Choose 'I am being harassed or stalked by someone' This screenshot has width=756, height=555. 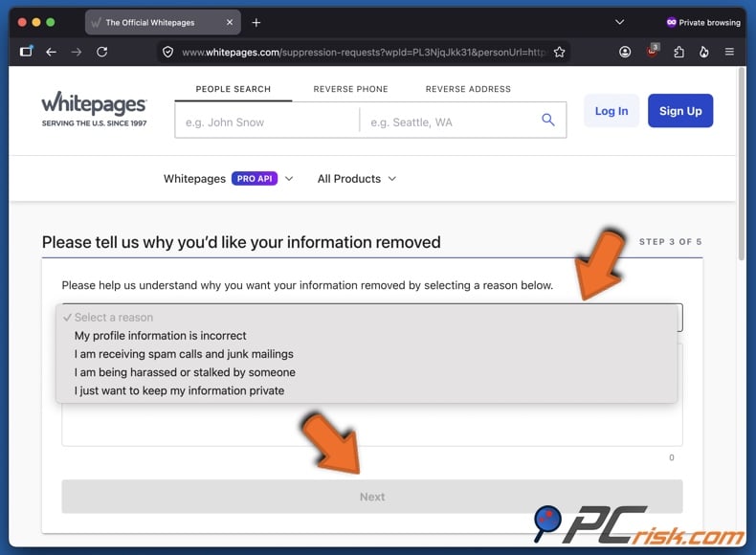pos(367,372)
